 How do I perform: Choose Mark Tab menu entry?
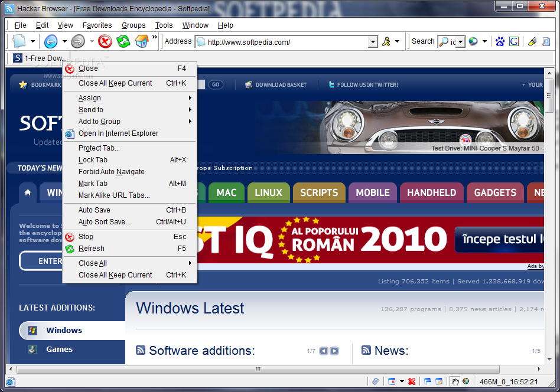129,184
